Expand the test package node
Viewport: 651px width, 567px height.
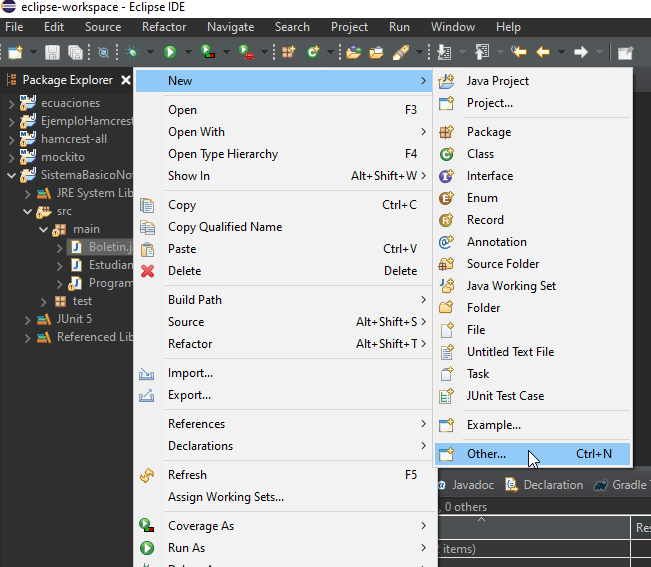tap(43, 302)
